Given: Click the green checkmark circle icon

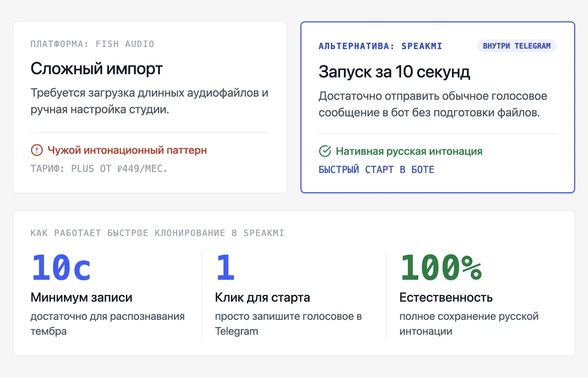Looking at the screenshot, I should (325, 151).
